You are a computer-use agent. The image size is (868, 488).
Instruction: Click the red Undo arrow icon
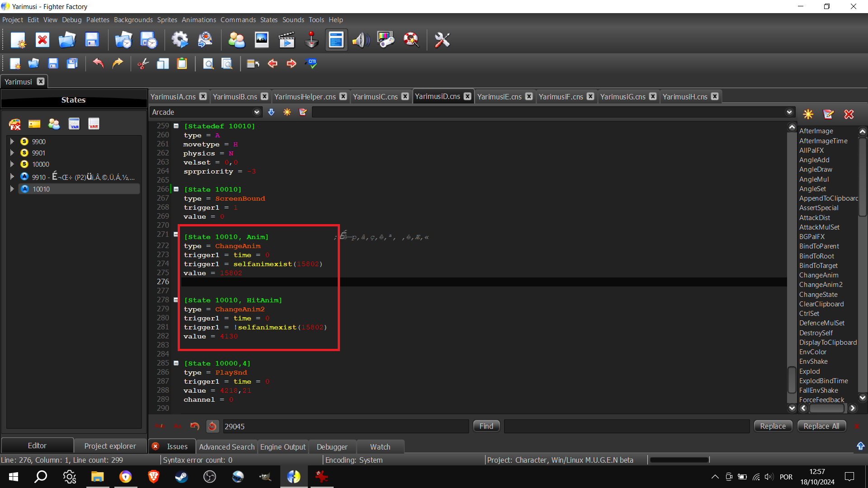pyautogui.click(x=98, y=64)
